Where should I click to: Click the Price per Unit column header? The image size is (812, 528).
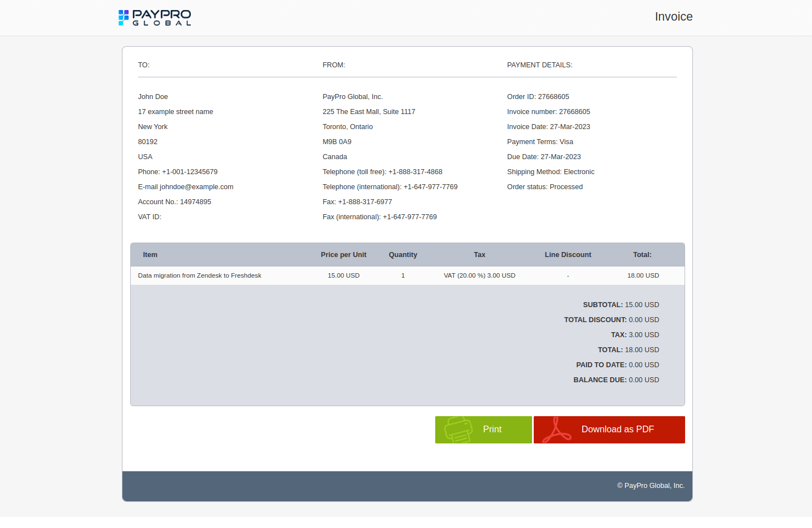tap(343, 255)
